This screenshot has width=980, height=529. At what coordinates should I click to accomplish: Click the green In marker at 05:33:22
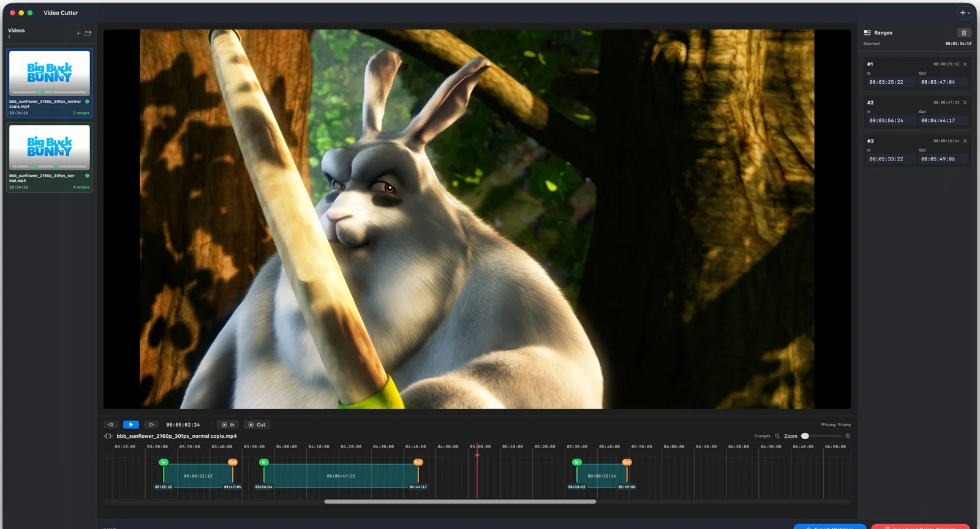[x=576, y=462]
